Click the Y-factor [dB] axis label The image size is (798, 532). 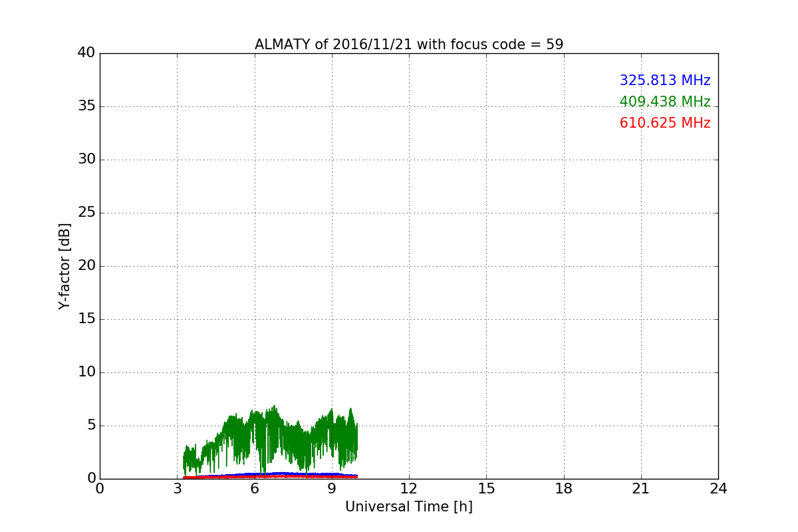point(65,266)
